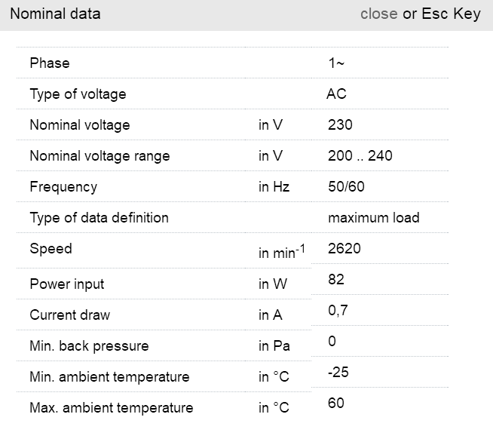Select the 200 .. 240 range value
This screenshot has width=493, height=448.
[x=360, y=156]
